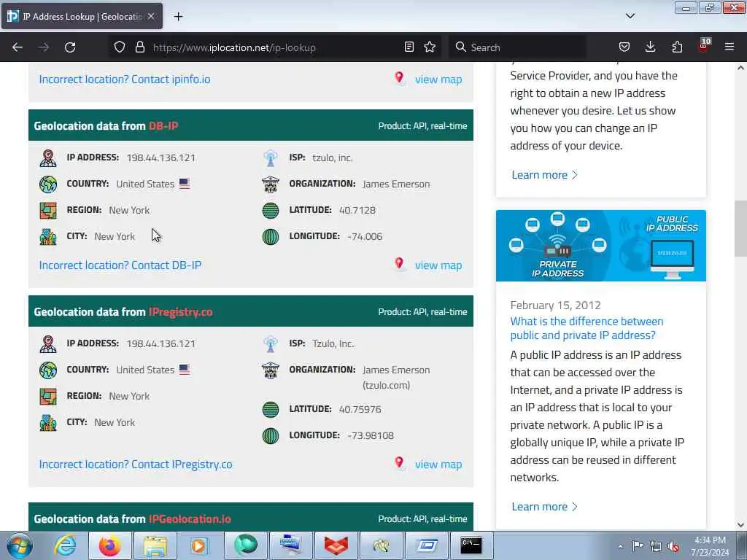Open the extensions puzzle icon

tap(677, 47)
